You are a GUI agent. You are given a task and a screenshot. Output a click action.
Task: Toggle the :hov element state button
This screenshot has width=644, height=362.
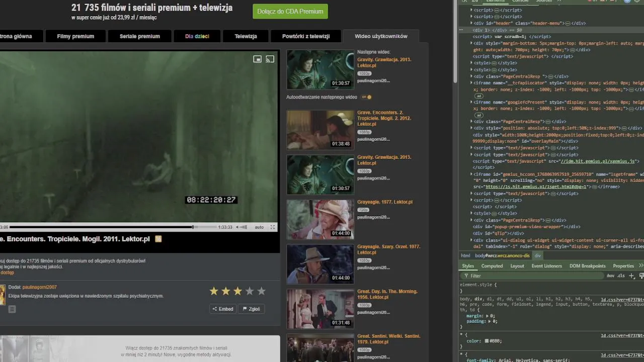pos(611,276)
